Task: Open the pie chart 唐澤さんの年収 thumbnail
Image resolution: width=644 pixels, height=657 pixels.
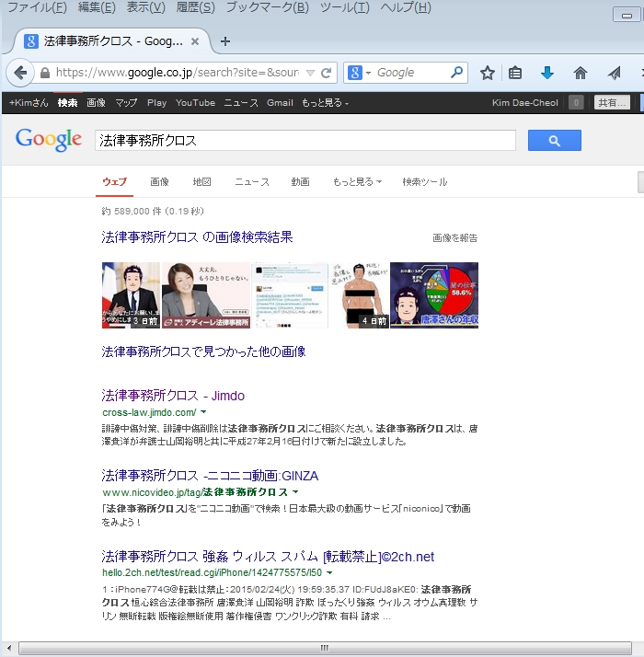Action: click(x=434, y=295)
